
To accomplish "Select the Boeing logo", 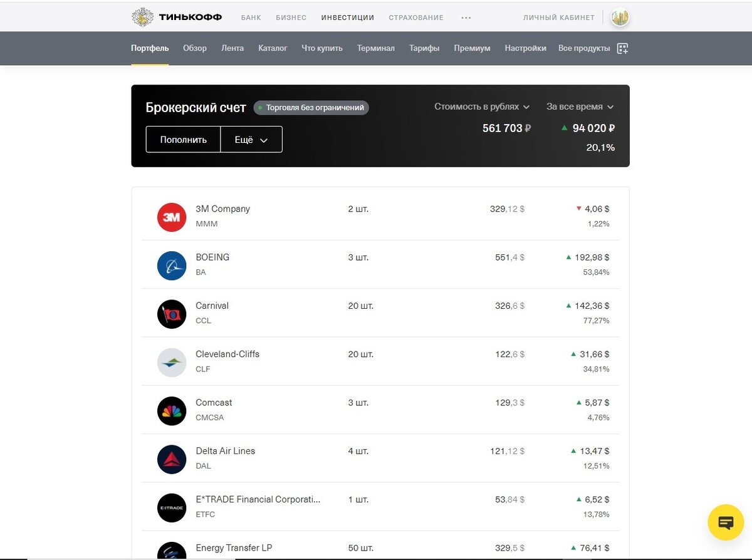I will 172,265.
